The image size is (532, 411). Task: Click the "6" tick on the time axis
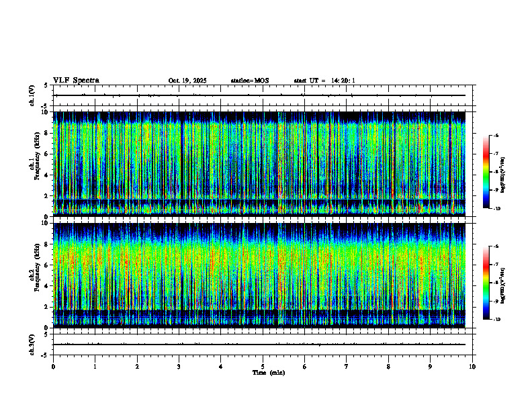click(305, 367)
